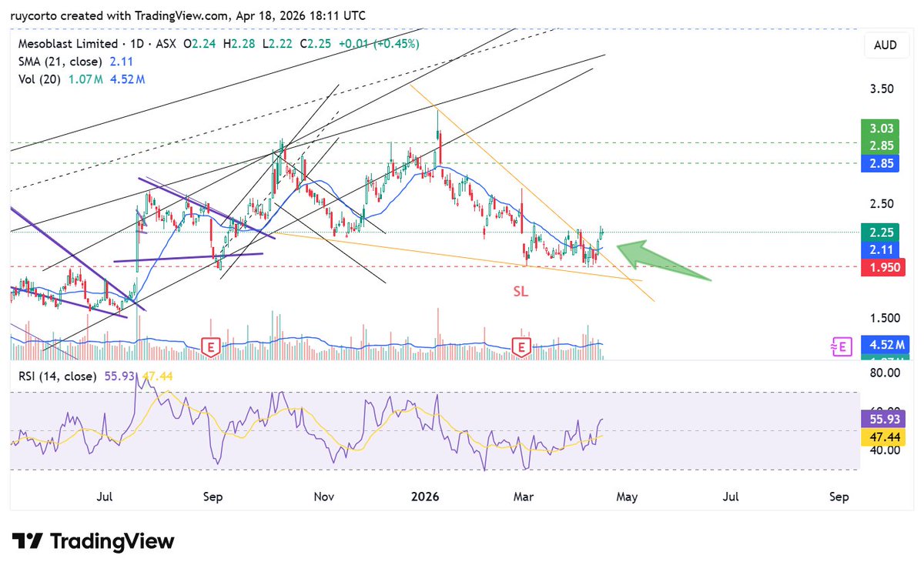Click the purple 55.93 RSI axis label

(882, 420)
